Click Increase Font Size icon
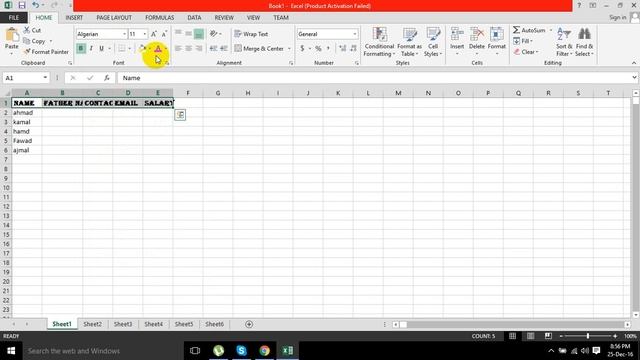Screen dimensions: 640x360 click(x=153, y=34)
